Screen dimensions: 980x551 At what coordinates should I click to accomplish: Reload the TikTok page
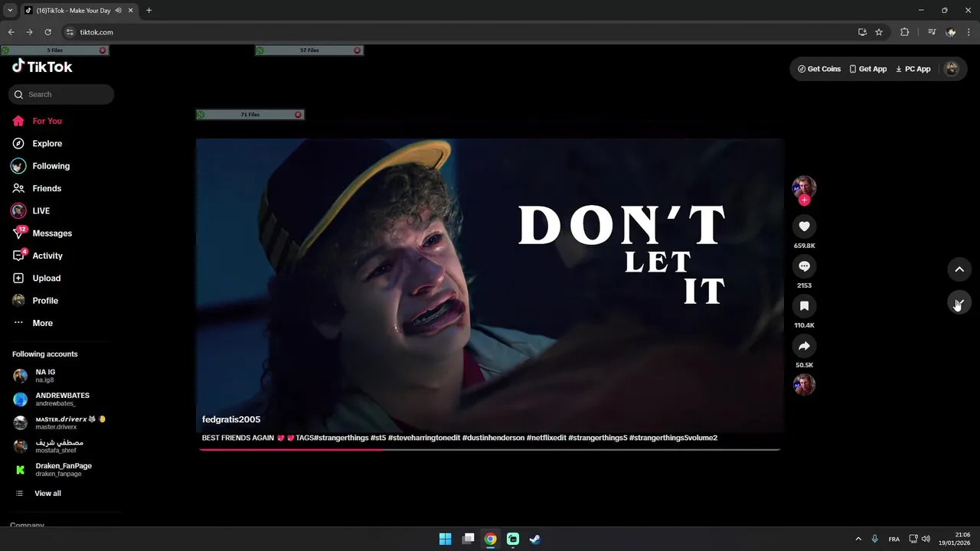pos(47,32)
